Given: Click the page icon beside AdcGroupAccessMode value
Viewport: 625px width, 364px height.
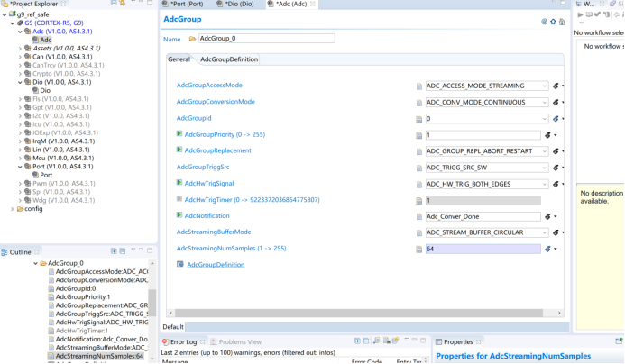Looking at the screenshot, I should pos(419,86).
